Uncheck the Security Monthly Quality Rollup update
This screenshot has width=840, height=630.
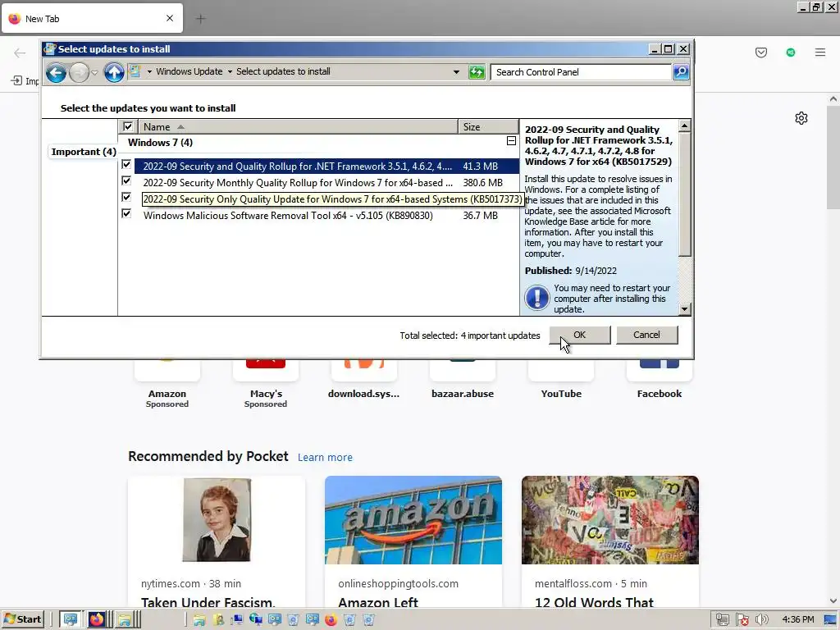click(x=126, y=180)
